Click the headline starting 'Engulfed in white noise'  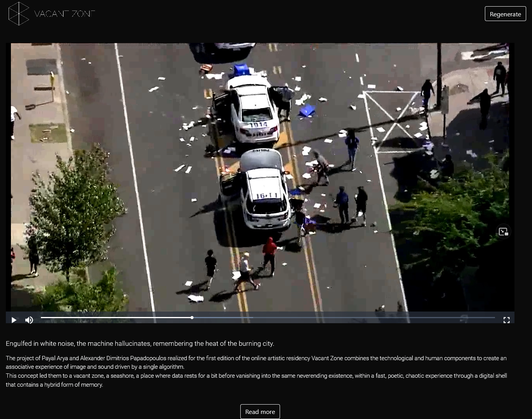coord(140,343)
